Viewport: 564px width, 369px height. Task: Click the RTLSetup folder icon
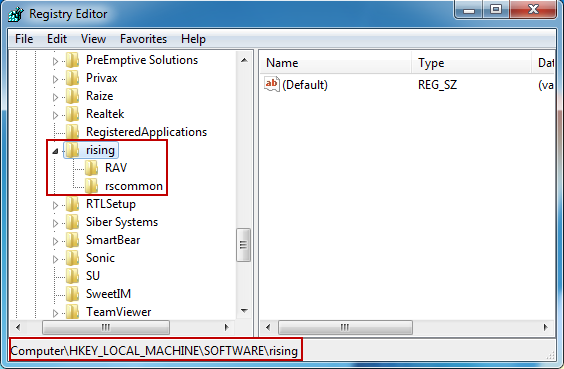coord(72,204)
